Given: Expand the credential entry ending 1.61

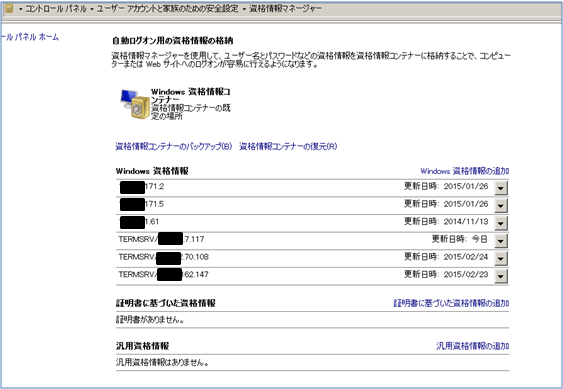Looking at the screenshot, I should tap(501, 223).
